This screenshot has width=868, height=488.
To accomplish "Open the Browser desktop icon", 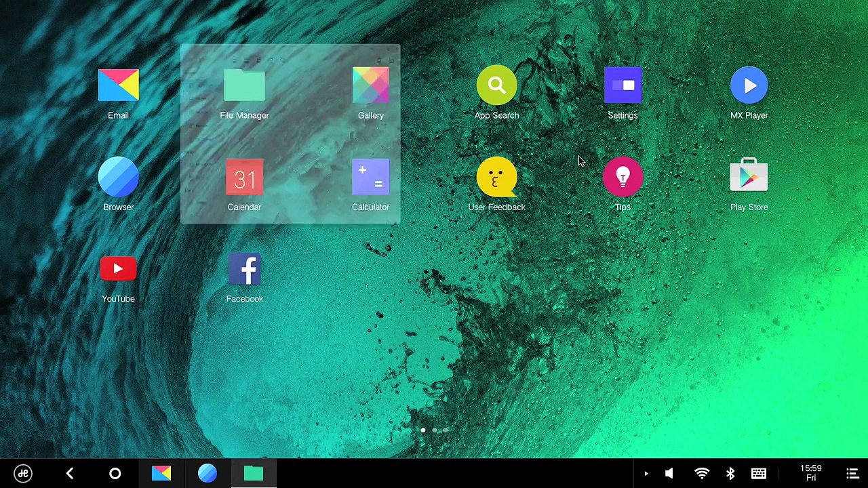I will click(x=118, y=184).
